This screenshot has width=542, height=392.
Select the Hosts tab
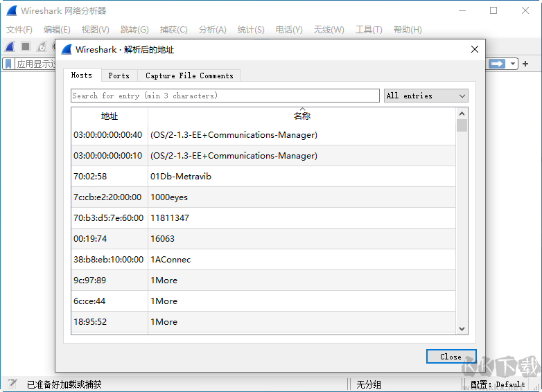(x=82, y=75)
